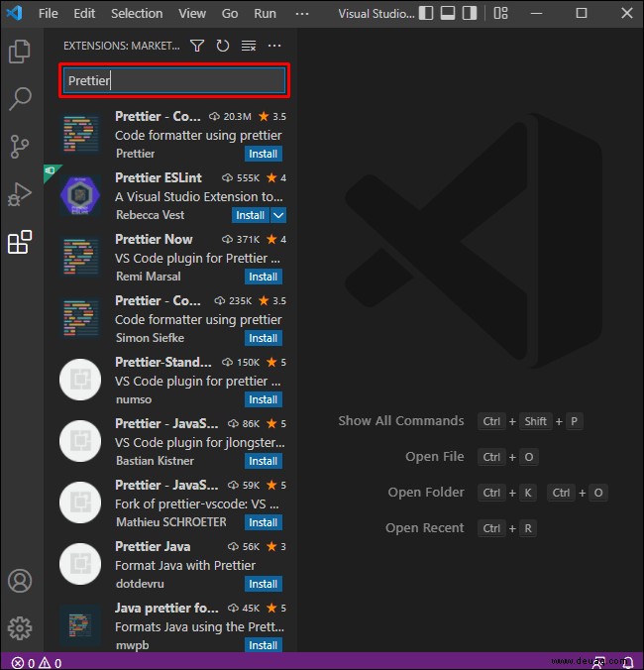Screen dimensions: 644x670
Task: Click the VS Code logo icon
Action: tap(15, 13)
